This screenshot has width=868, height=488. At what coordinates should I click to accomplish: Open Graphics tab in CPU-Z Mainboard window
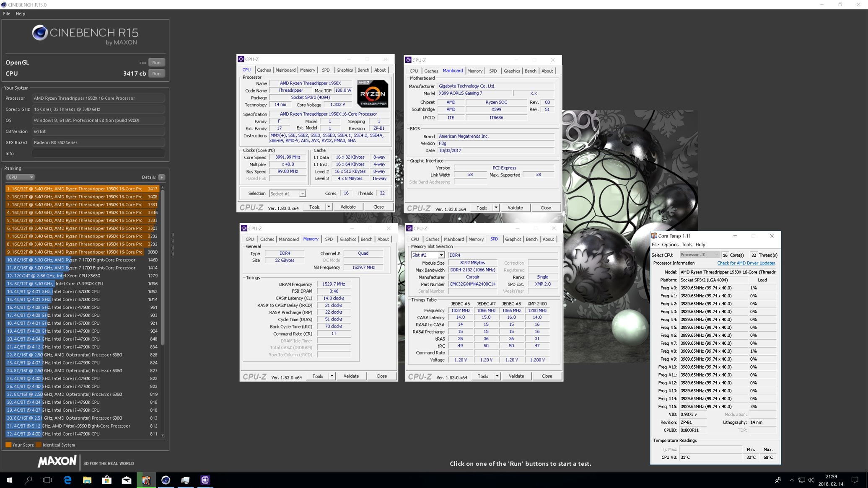(512, 71)
